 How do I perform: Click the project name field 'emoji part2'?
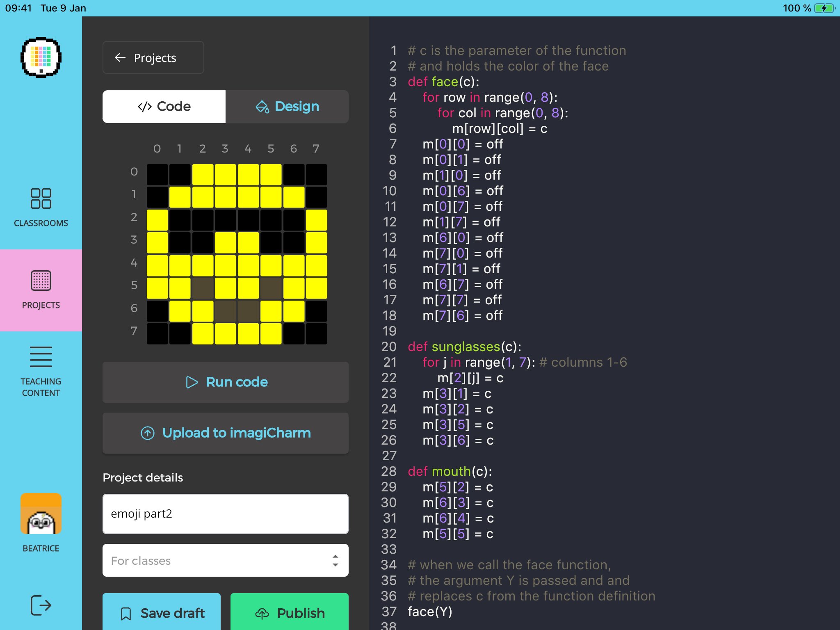(226, 514)
